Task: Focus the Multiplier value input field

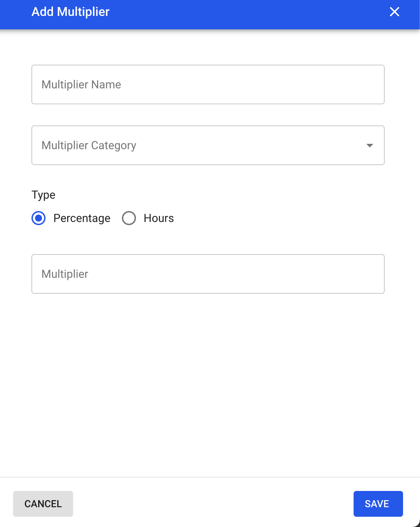Action: [x=208, y=274]
